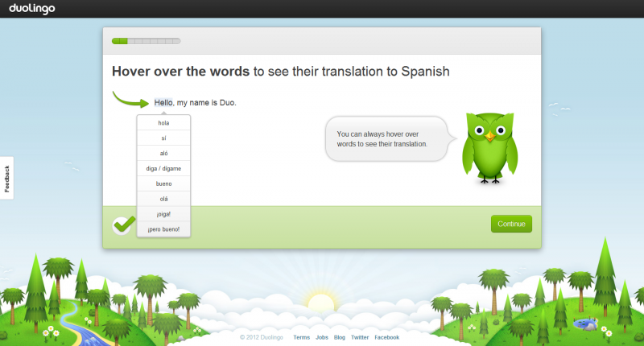Open the Twitter link in footer
Viewport: 644px width, 346px height.
click(360, 337)
